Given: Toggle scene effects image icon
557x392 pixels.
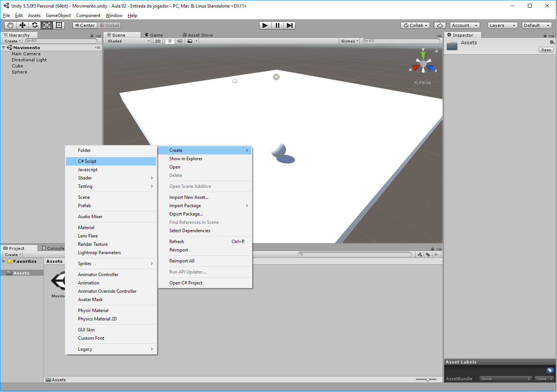Looking at the screenshot, I should tap(190, 41).
